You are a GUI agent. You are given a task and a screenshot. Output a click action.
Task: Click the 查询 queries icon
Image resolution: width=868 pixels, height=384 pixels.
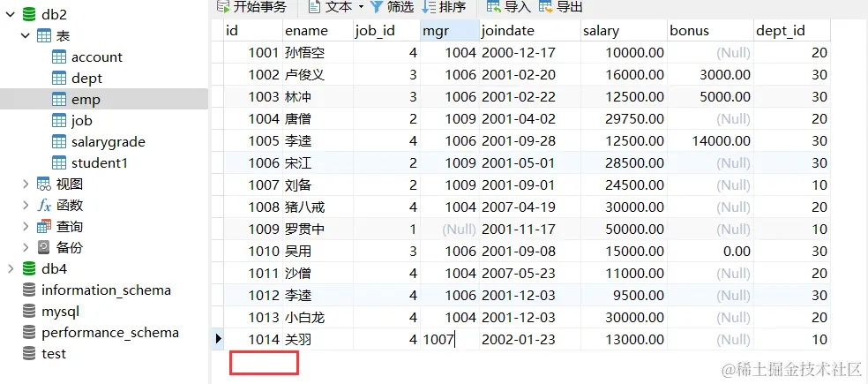coord(44,227)
